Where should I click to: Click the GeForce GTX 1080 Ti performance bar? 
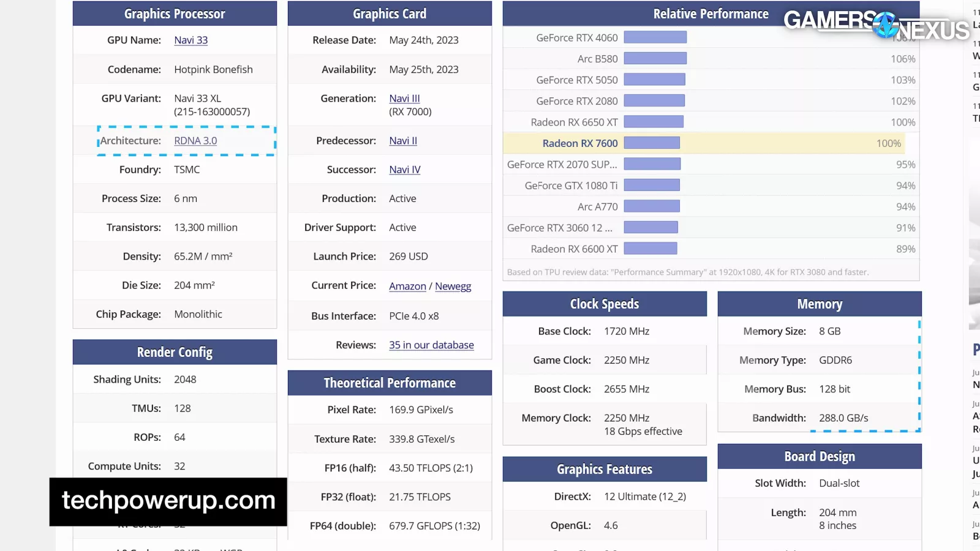[x=652, y=185]
